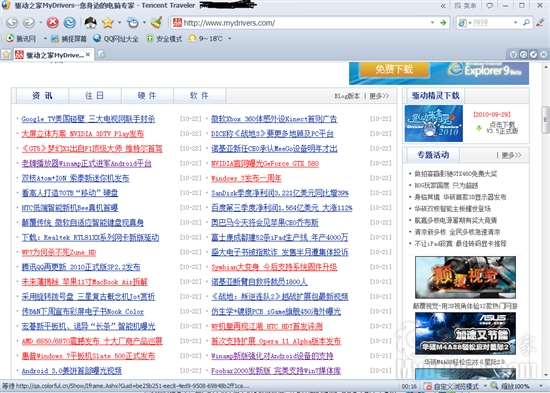Open QQ网址大全 bookmark
Image resolution: width=550 pixels, height=393 pixels.
[x=116, y=39]
